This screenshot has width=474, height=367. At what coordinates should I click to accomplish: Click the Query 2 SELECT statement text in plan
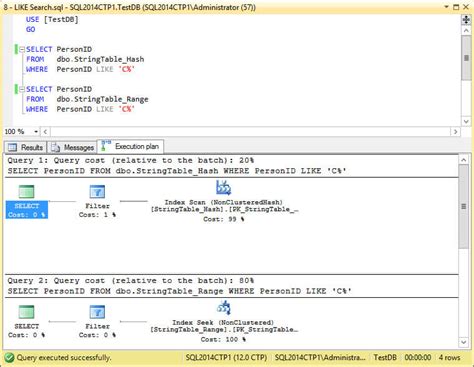180,291
